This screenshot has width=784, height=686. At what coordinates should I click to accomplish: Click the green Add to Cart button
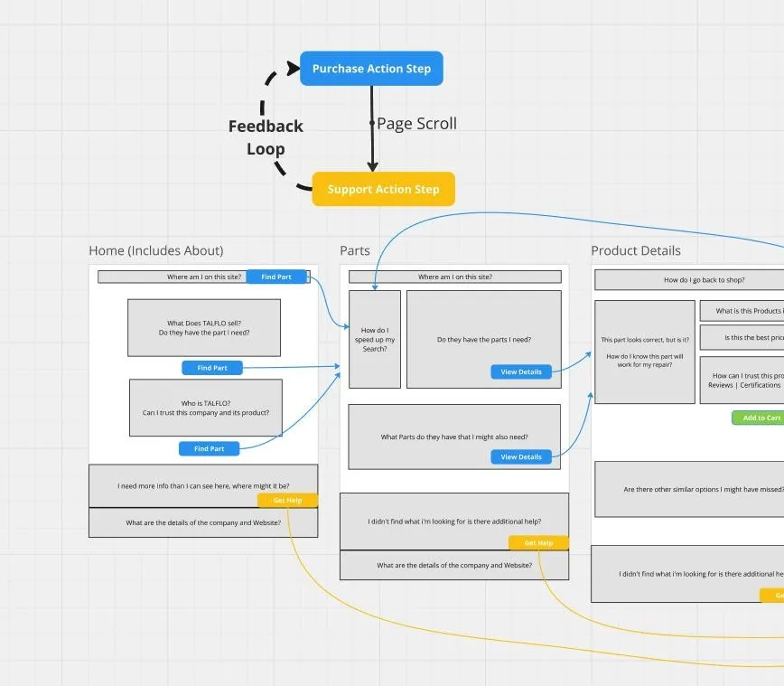point(758,418)
